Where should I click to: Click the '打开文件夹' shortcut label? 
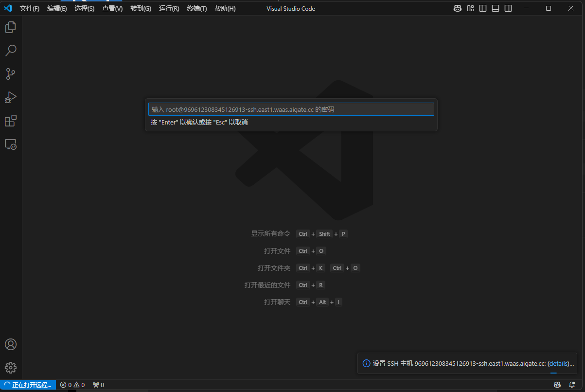coord(274,268)
